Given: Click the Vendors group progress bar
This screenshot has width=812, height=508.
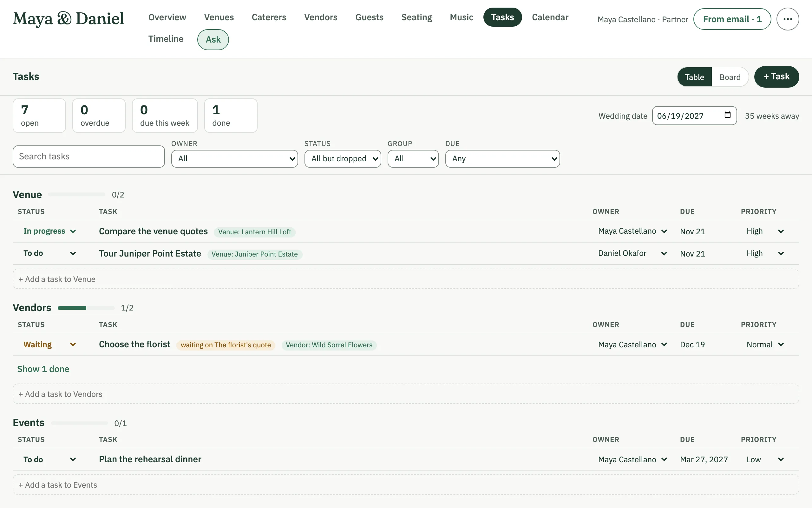Looking at the screenshot, I should click(86, 308).
